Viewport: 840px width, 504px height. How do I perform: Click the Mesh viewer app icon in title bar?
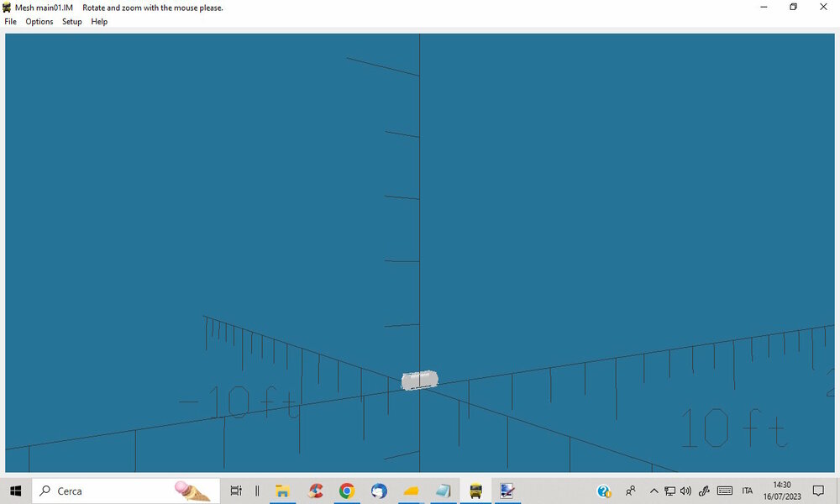7,8
